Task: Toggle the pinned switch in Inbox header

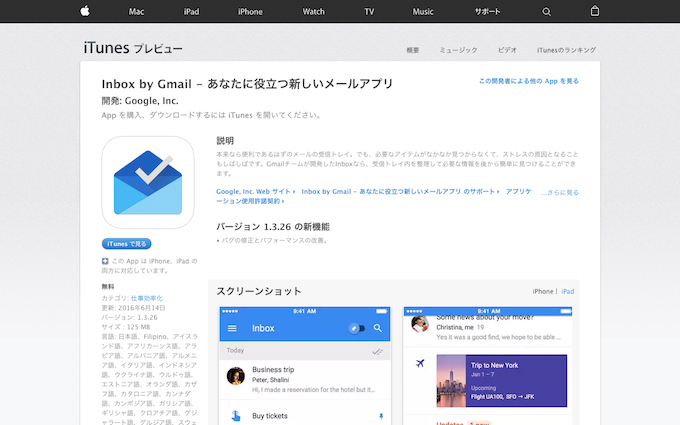Action: [x=356, y=328]
